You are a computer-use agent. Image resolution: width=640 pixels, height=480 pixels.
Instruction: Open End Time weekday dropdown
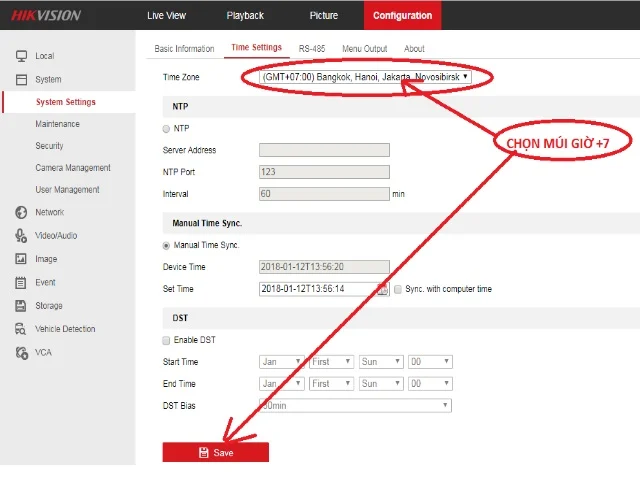tap(381, 384)
